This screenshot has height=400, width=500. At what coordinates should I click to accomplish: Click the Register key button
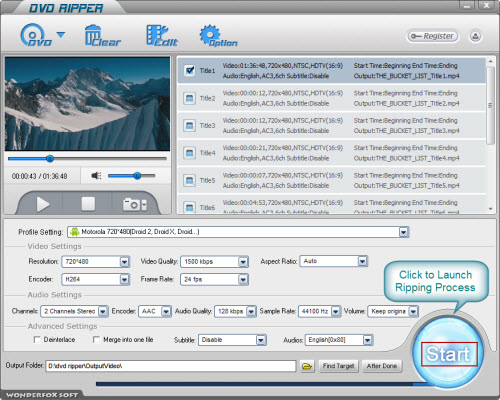pos(432,36)
